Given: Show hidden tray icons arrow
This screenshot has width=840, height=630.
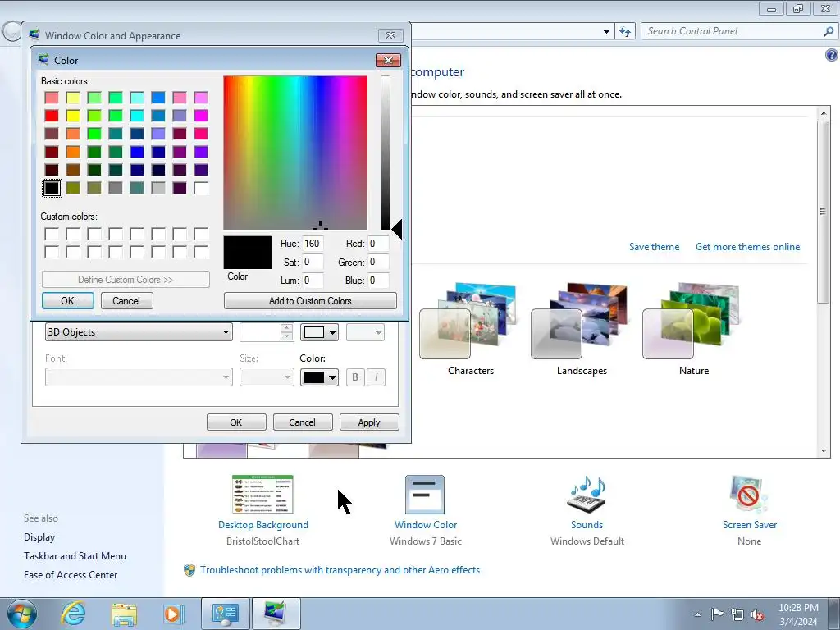Looking at the screenshot, I should [x=697, y=614].
